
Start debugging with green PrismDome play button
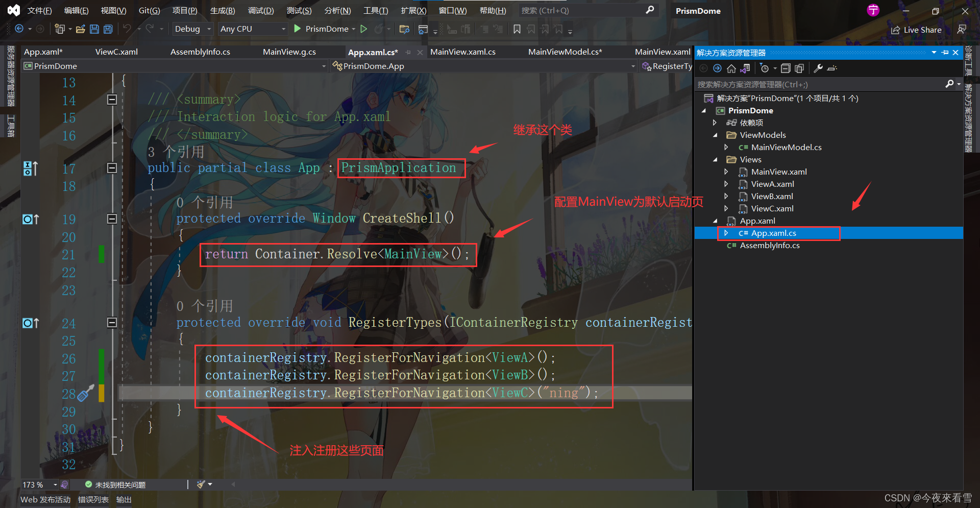[x=298, y=29]
